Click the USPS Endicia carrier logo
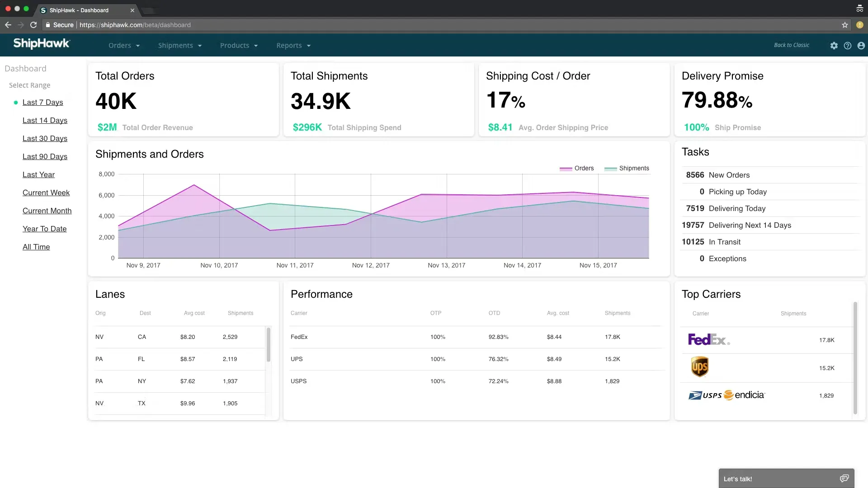Image resolution: width=868 pixels, height=488 pixels. (726, 395)
